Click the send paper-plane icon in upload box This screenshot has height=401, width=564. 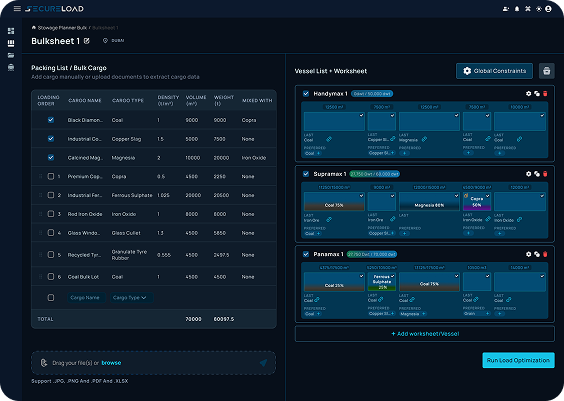point(263,363)
